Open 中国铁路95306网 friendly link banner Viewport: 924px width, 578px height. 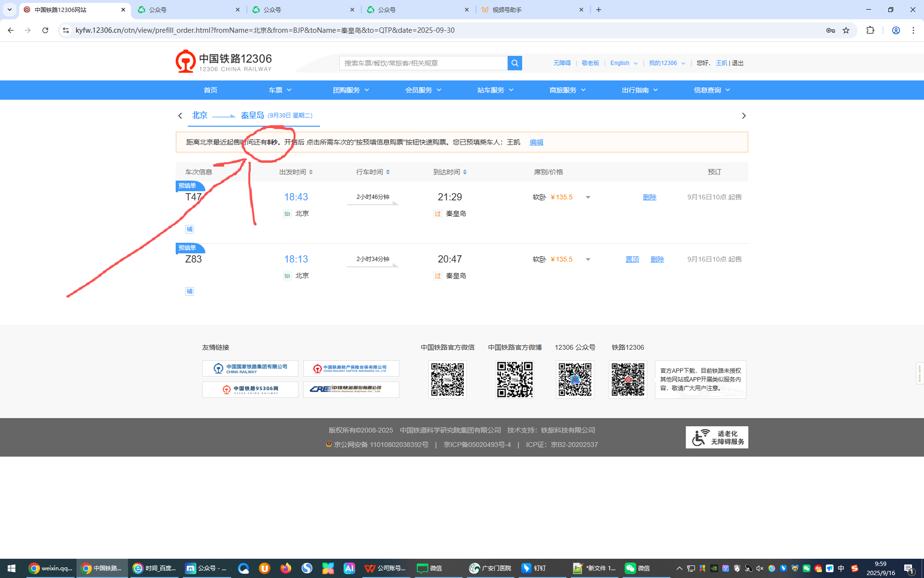click(250, 389)
